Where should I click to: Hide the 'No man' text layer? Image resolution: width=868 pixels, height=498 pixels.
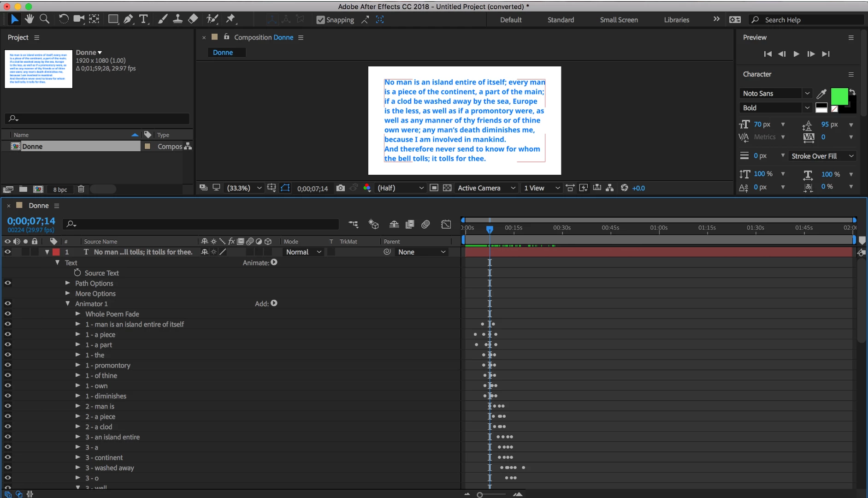pyautogui.click(x=7, y=252)
